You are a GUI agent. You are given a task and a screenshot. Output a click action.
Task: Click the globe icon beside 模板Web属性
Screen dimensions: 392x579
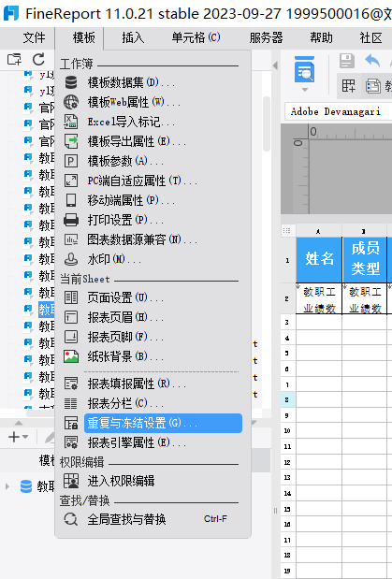click(x=71, y=102)
